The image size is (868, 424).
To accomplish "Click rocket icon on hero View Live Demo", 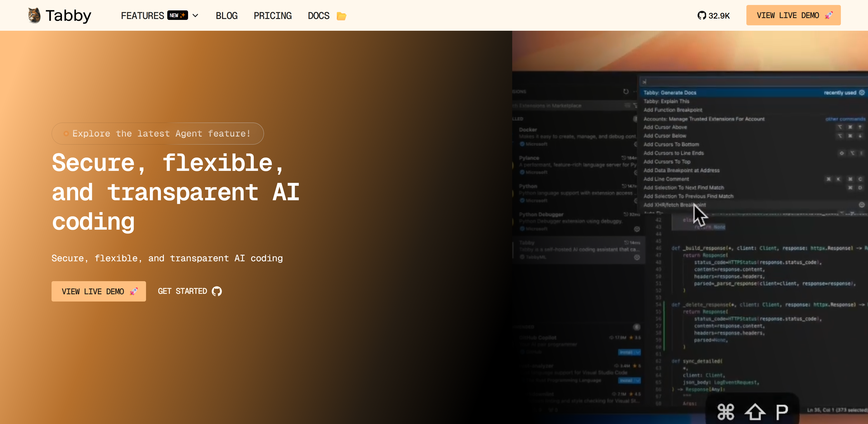I will [134, 292].
